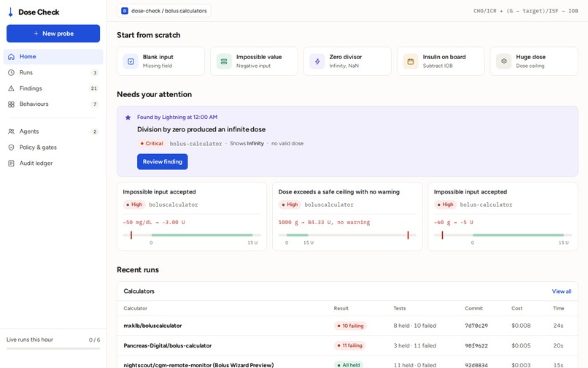Open Policy & gates in the sidebar

point(53,147)
